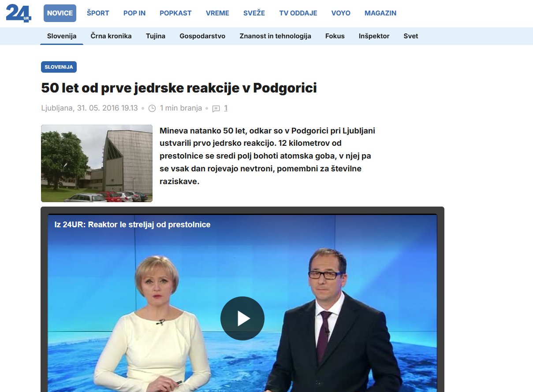Click the comment count number 1
This screenshot has width=533, height=392.
pos(226,108)
